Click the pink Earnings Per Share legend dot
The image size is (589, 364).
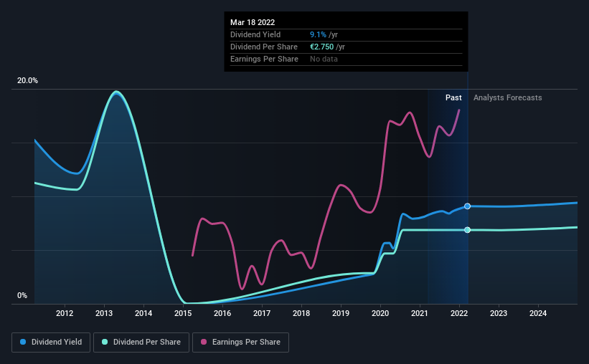[x=204, y=342]
